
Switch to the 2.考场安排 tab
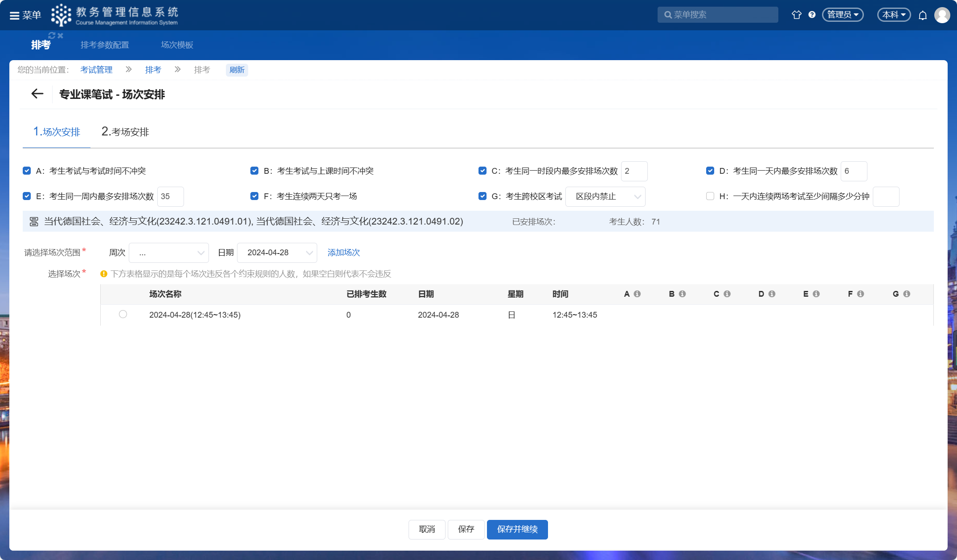coord(125,132)
